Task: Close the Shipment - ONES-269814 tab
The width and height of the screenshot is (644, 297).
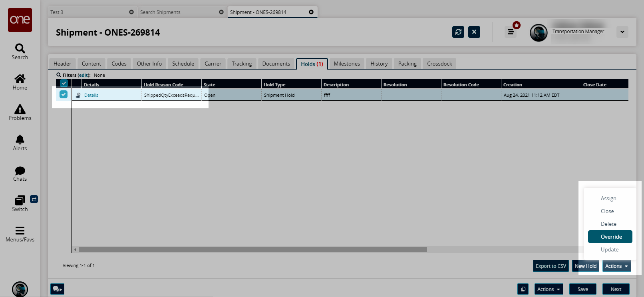Action: 311,12
